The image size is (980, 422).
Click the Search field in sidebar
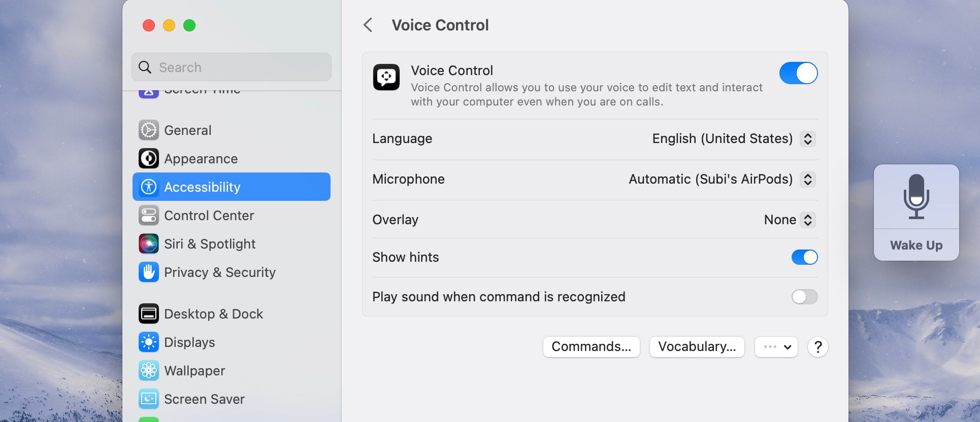pos(232,67)
